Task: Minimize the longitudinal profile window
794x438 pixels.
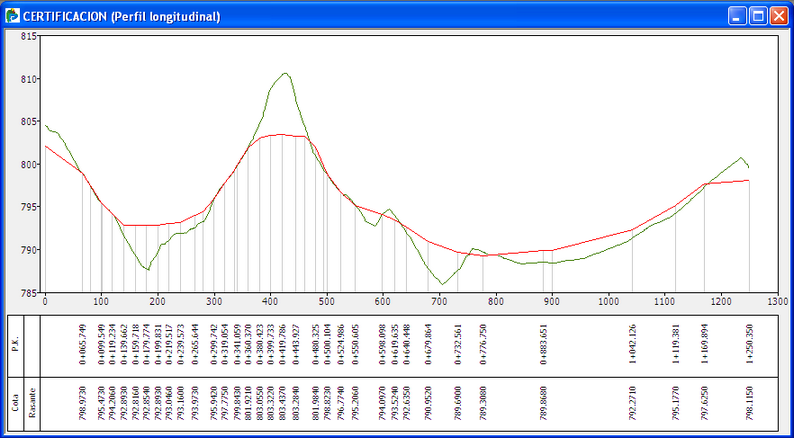Action: [x=736, y=16]
